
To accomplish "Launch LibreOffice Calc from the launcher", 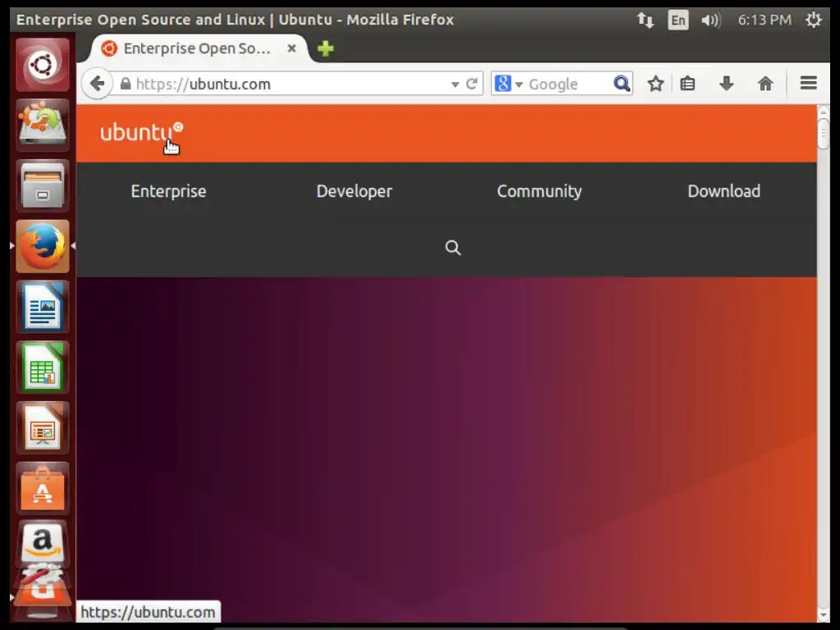I will click(x=43, y=367).
